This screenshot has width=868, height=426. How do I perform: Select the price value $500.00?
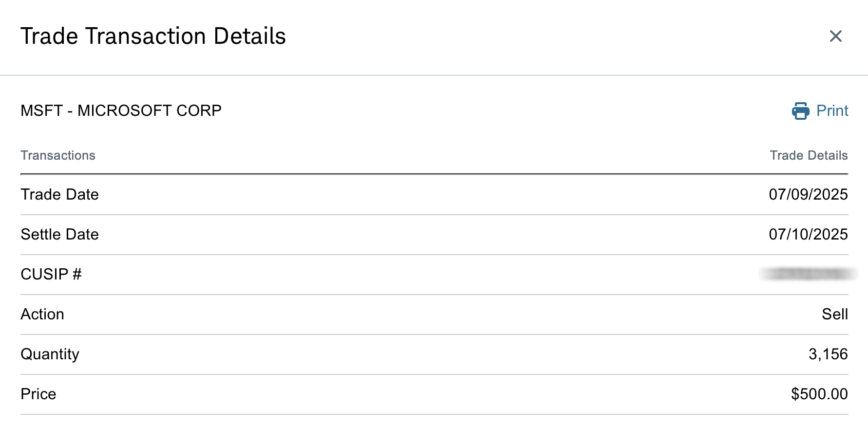coord(819,394)
